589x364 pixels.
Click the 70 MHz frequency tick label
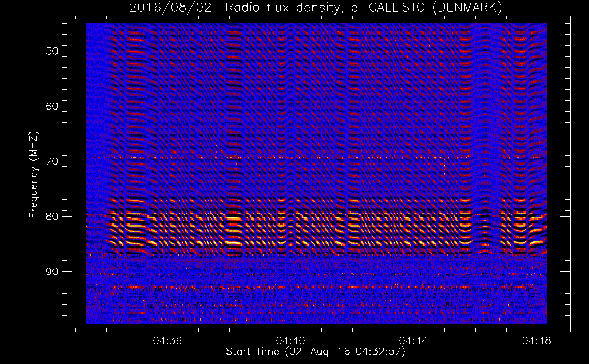52,161
